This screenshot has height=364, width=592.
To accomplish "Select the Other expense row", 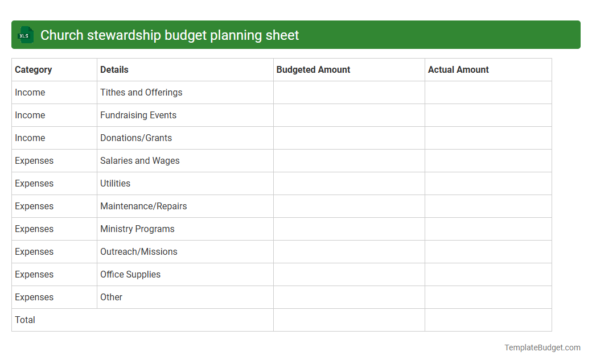I will tap(111, 297).
